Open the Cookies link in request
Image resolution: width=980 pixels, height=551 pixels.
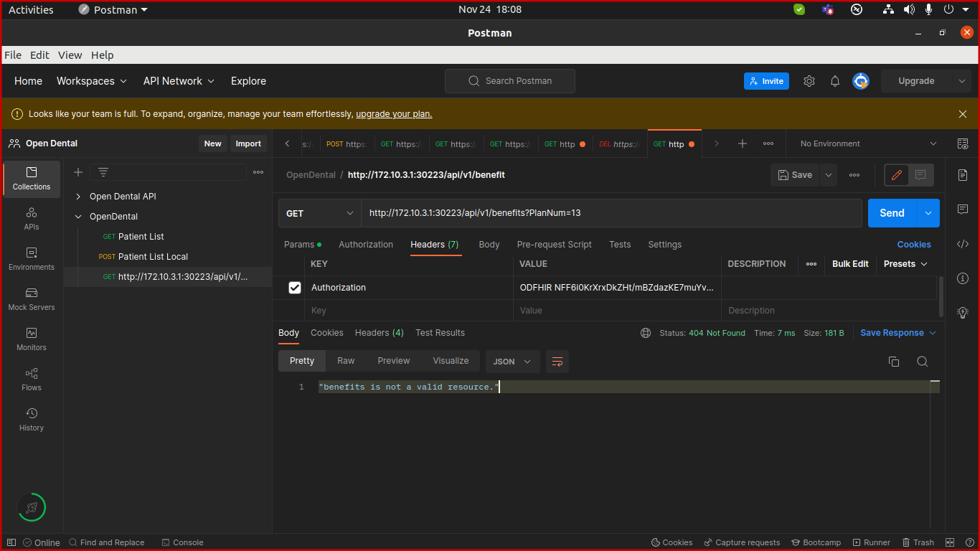click(x=914, y=245)
